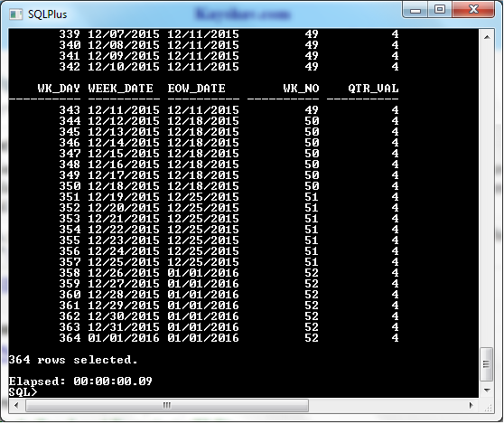
Task: Click WK_DAY value 343
Action: coord(70,110)
